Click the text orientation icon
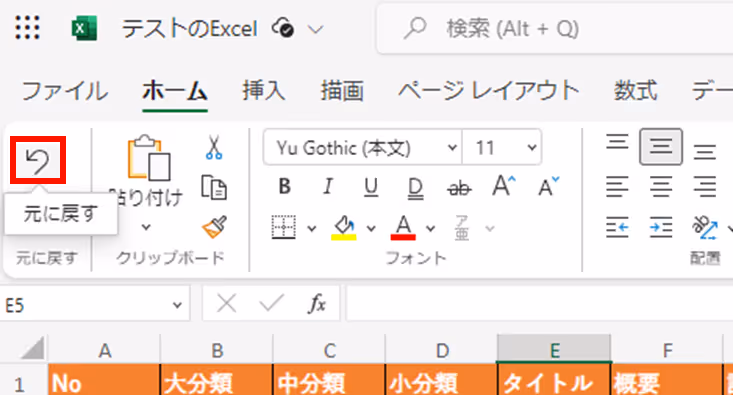This screenshot has height=395, width=733. pyautogui.click(x=705, y=228)
